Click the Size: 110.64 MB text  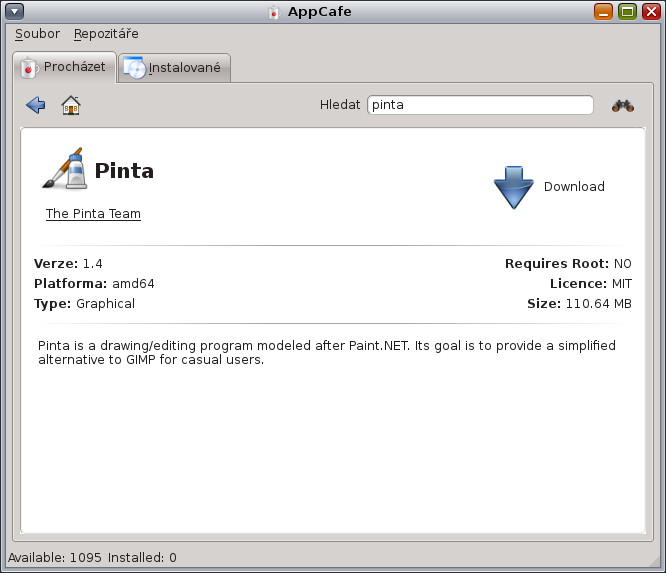coord(579,304)
